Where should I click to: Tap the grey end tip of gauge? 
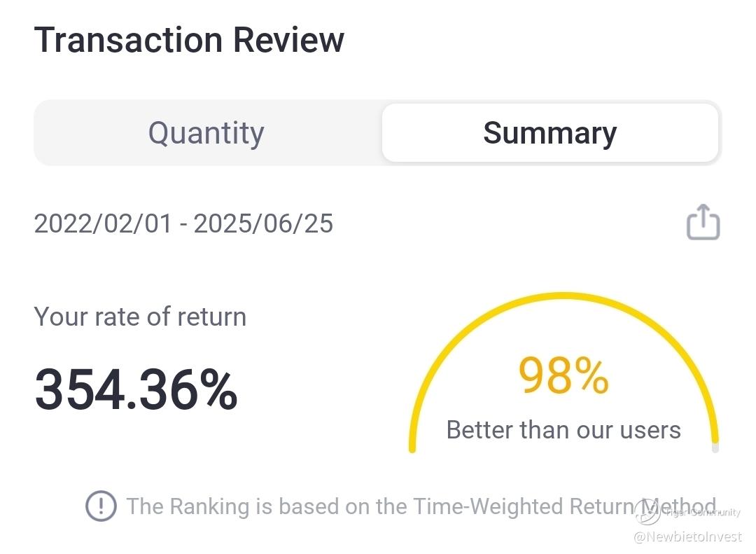point(715,448)
